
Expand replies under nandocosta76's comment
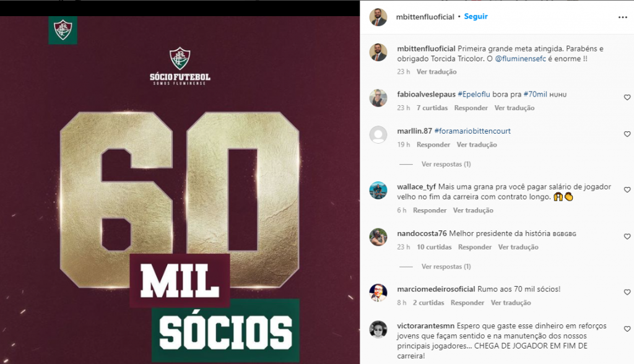click(x=446, y=267)
